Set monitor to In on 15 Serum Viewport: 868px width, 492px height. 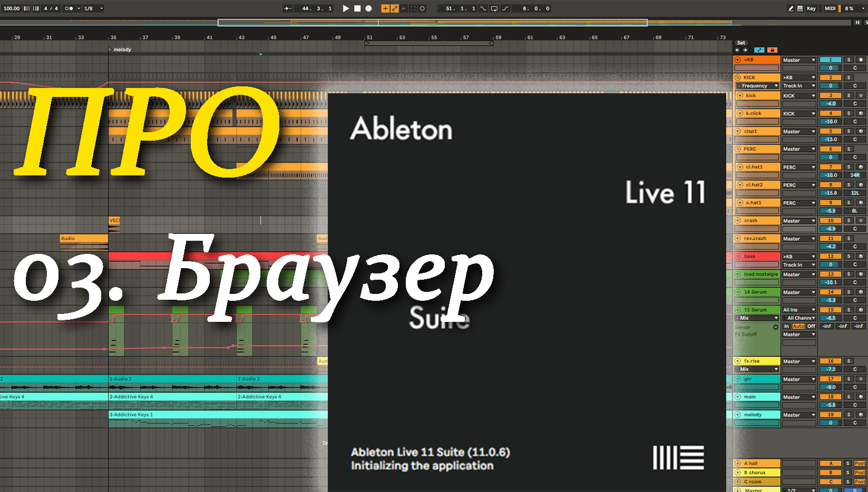point(786,327)
